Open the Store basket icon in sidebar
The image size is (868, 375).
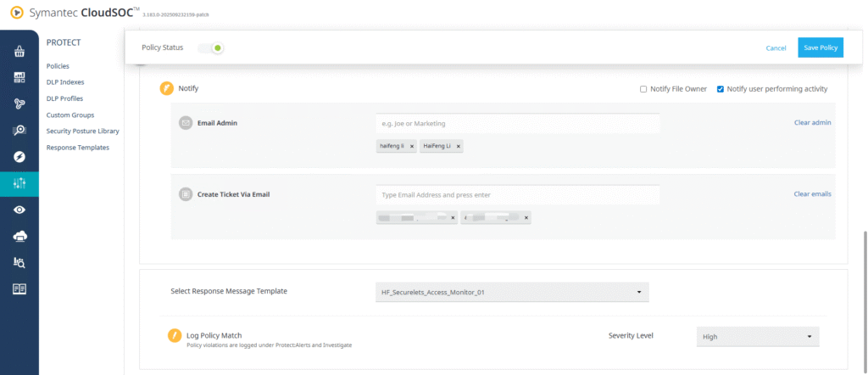coord(19,51)
